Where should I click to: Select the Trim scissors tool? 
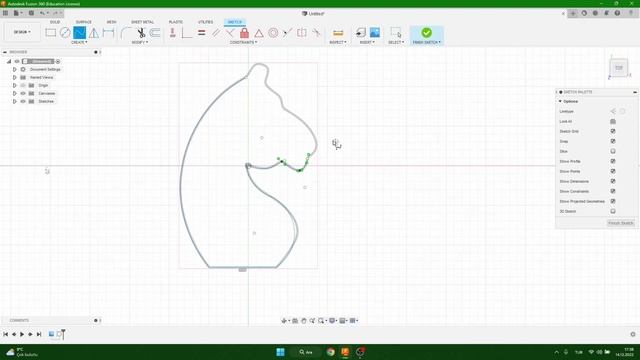click(x=141, y=33)
